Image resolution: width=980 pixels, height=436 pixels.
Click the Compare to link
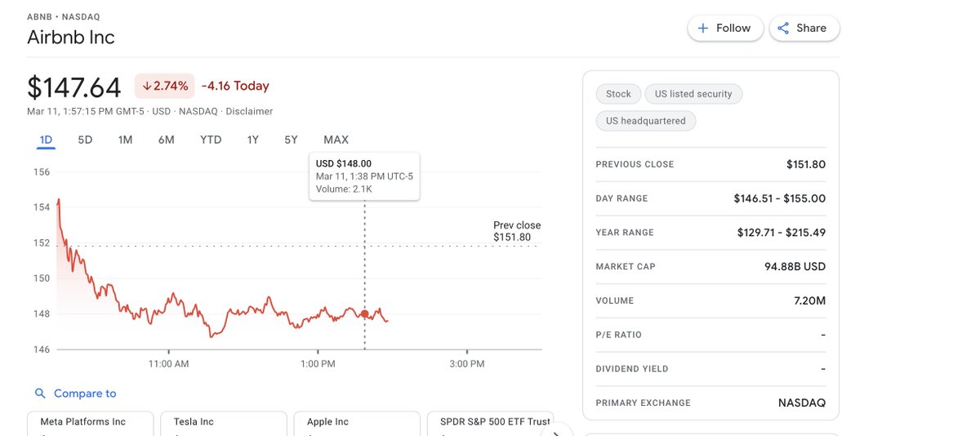85,394
